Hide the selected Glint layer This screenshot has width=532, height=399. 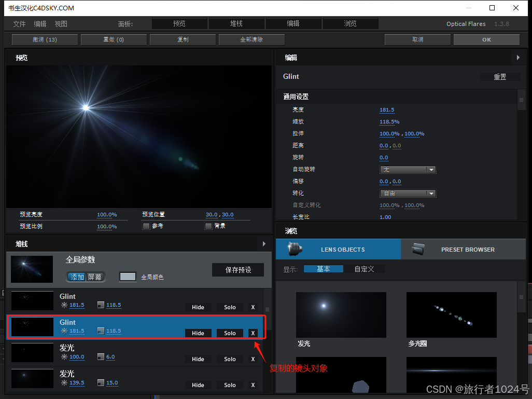pos(198,333)
